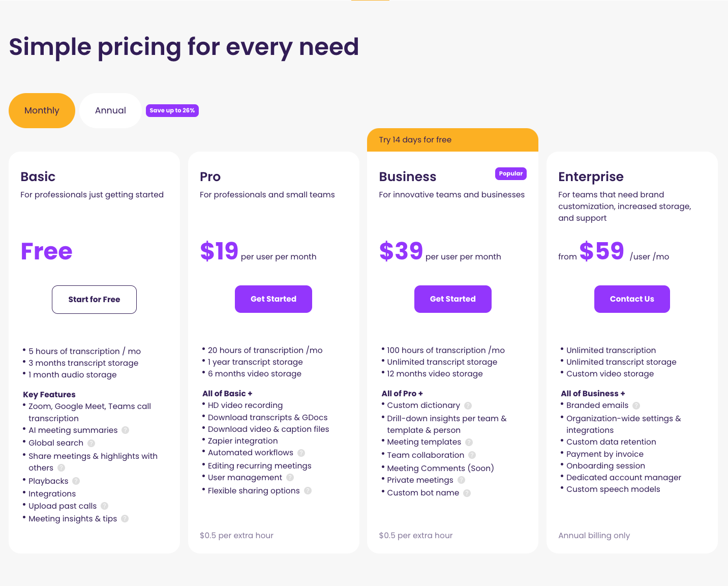728x586 pixels.
Task: Click help icon beside User management
Action: coord(290,478)
